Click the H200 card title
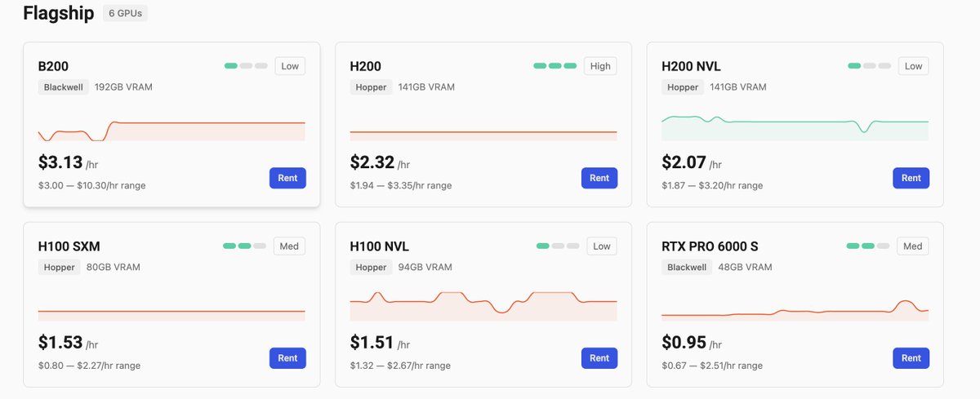The image size is (980, 399). [x=366, y=66]
